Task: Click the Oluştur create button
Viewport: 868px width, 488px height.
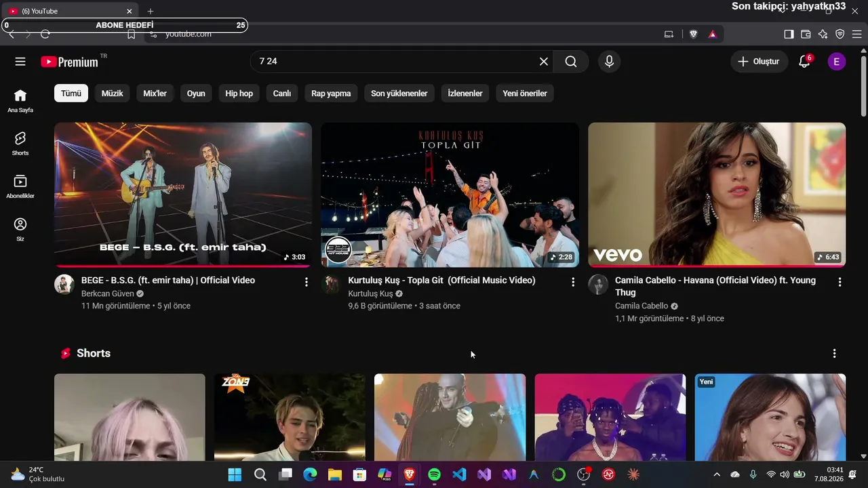Action: pyautogui.click(x=759, y=62)
